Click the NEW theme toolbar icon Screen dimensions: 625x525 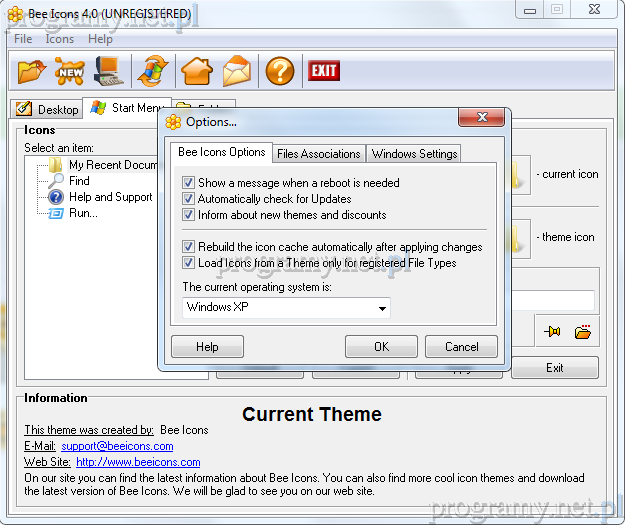pos(69,71)
